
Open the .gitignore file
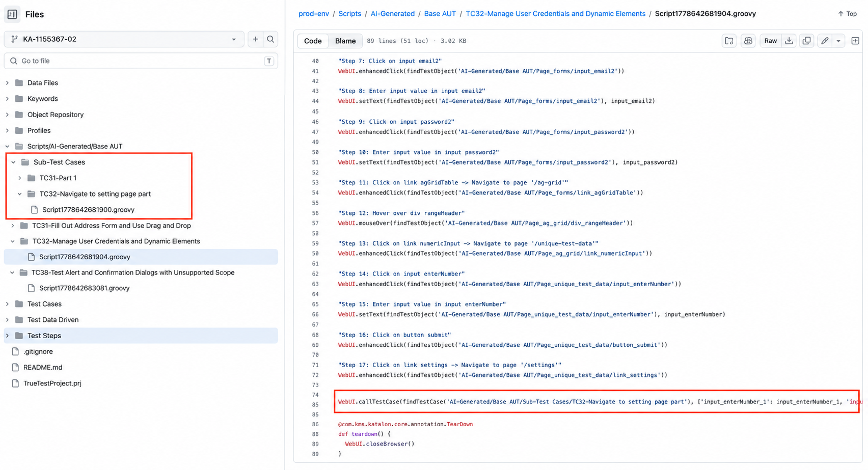point(38,351)
